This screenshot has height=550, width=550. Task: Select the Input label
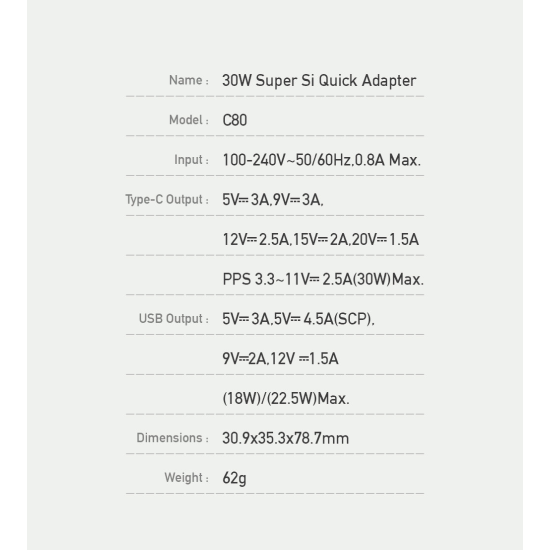[x=192, y=160]
